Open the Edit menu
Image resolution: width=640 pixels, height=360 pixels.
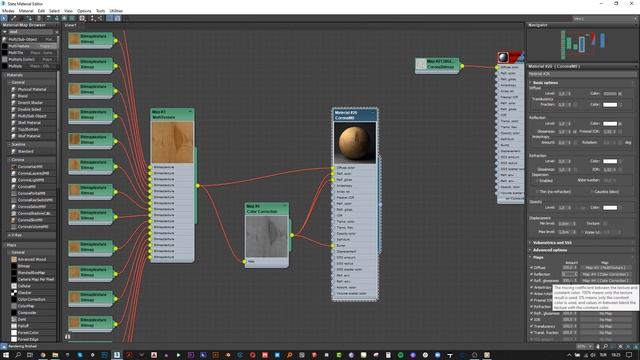pyautogui.click(x=41, y=11)
